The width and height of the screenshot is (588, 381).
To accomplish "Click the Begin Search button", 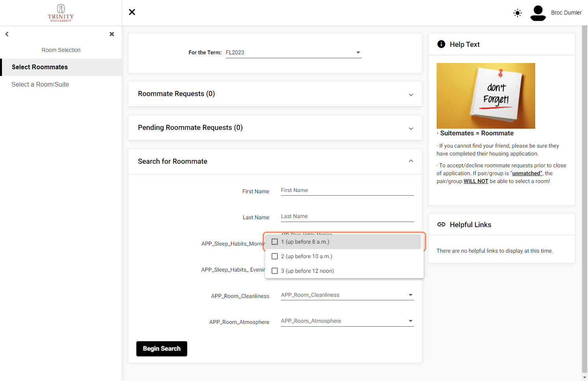I will coord(162,349).
